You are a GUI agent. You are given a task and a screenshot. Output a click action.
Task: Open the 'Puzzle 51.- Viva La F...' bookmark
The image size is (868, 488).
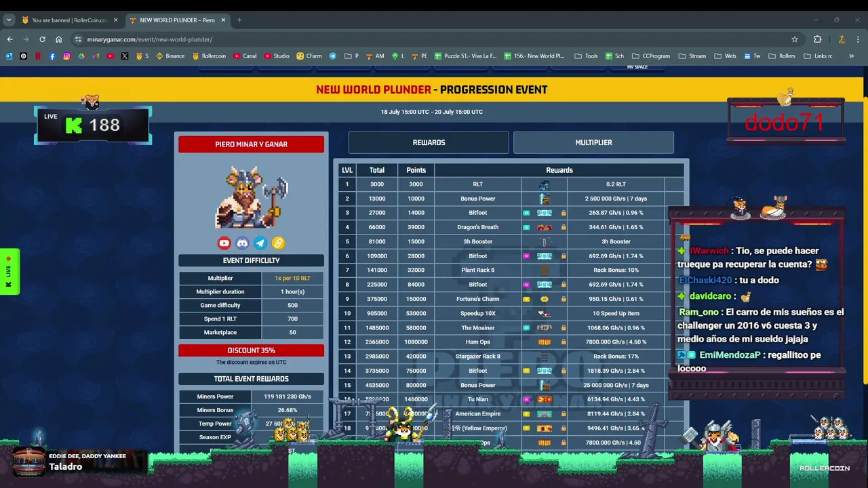(465, 56)
